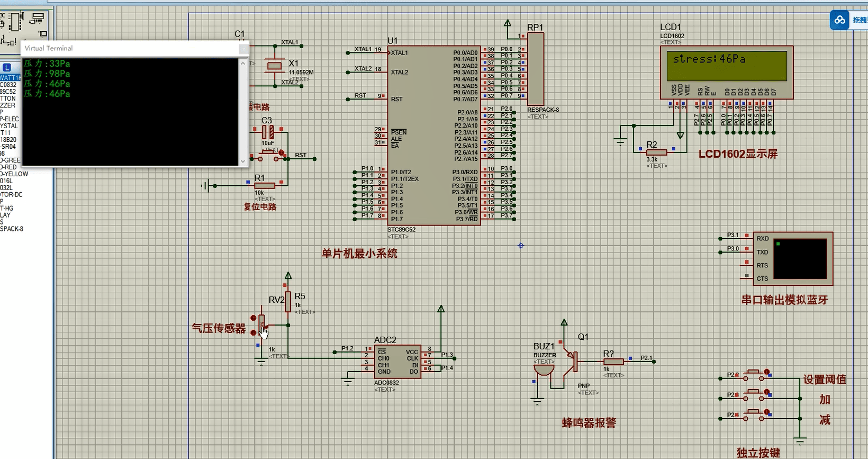Image resolution: width=868 pixels, height=459 pixels.
Task: Select the X1 crystal oscillator
Action: click(x=274, y=66)
